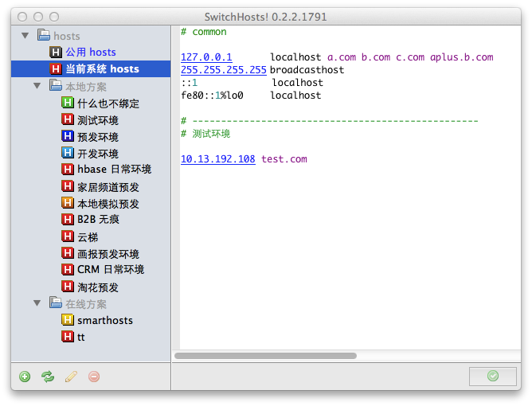Select 测试环境 in the sidebar tree
532x406 pixels.
tap(98, 120)
